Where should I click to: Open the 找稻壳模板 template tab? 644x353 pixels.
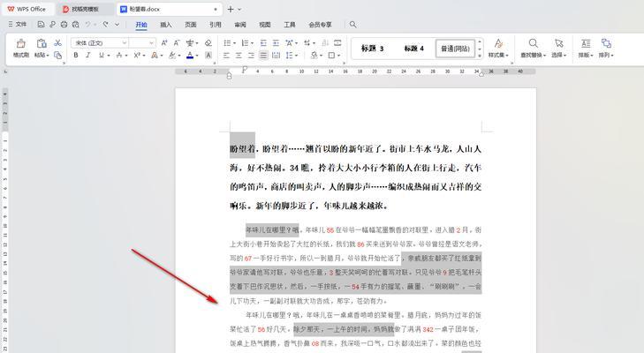[x=86, y=9]
